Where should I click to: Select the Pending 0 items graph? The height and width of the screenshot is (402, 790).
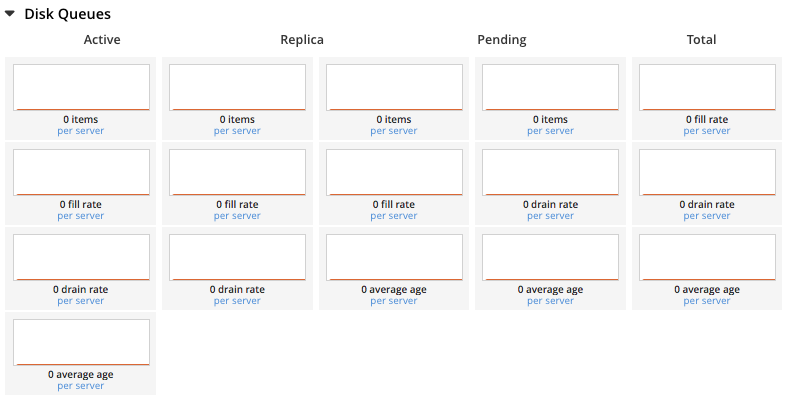(550, 87)
